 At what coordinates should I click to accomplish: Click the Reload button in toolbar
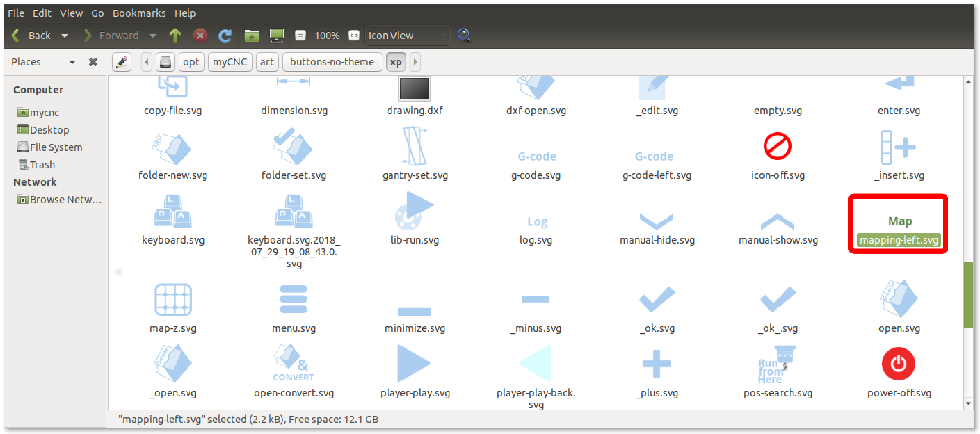225,35
